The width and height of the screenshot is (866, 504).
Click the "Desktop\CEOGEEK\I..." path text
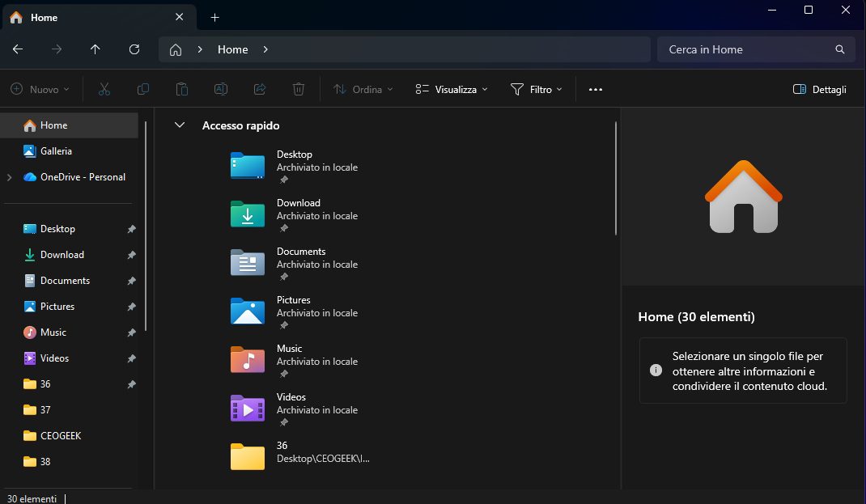[x=323, y=459]
